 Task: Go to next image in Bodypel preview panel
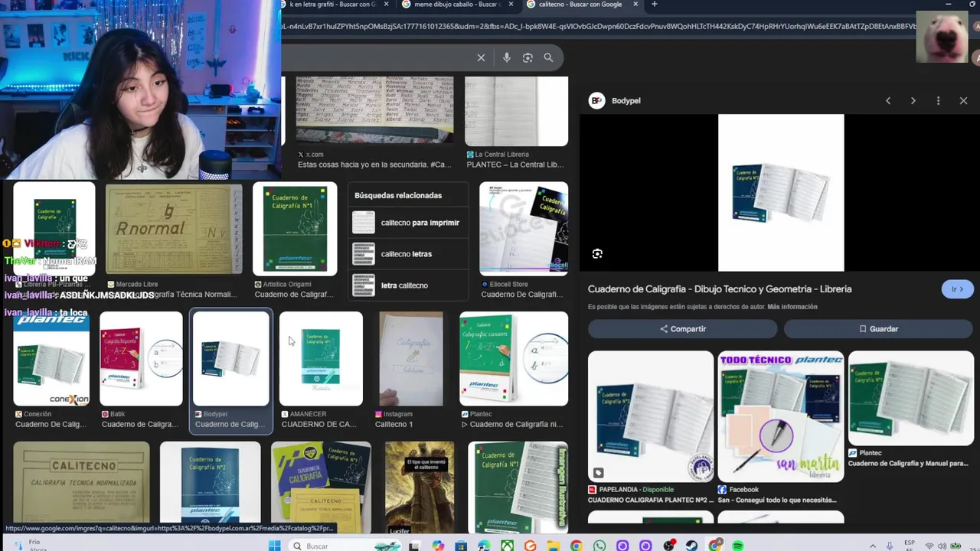(913, 100)
